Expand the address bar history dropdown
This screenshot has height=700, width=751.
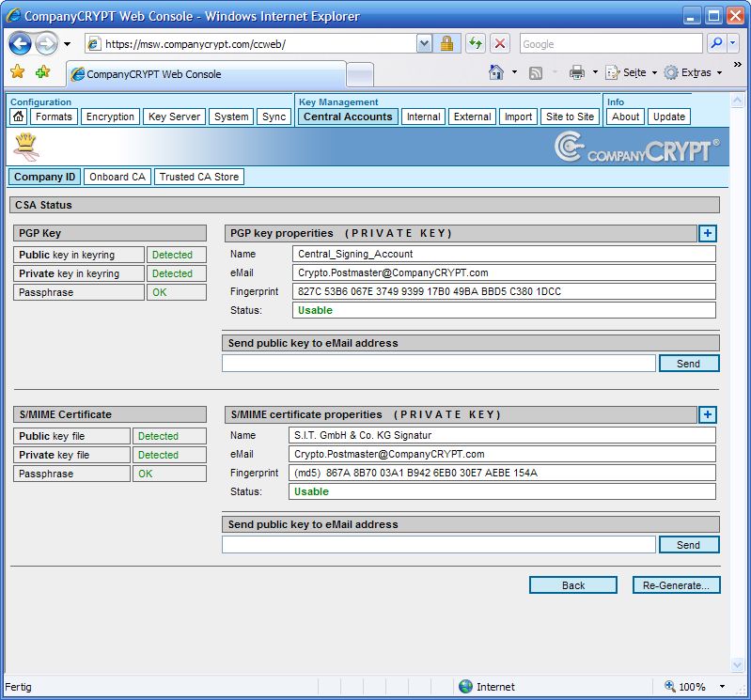tap(424, 44)
